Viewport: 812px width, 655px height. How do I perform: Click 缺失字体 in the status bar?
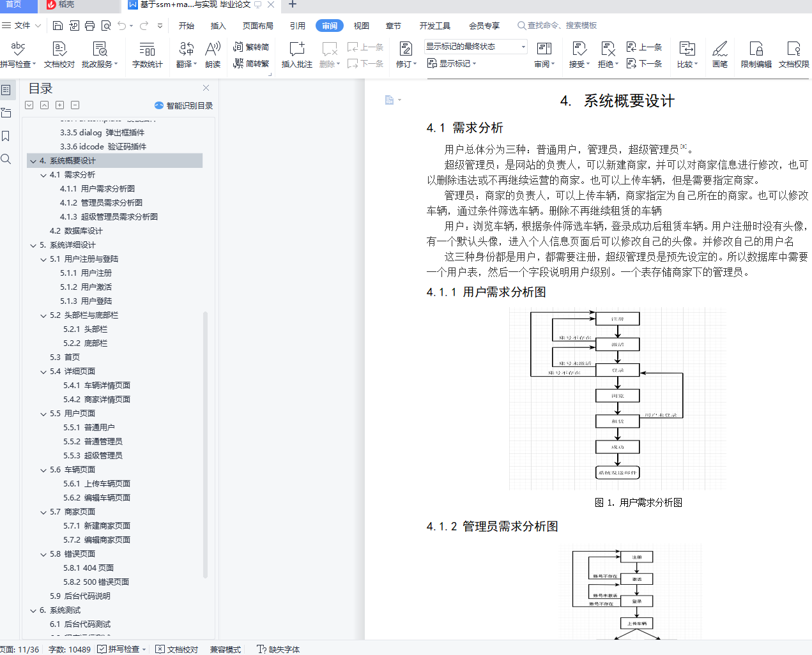tap(278, 649)
